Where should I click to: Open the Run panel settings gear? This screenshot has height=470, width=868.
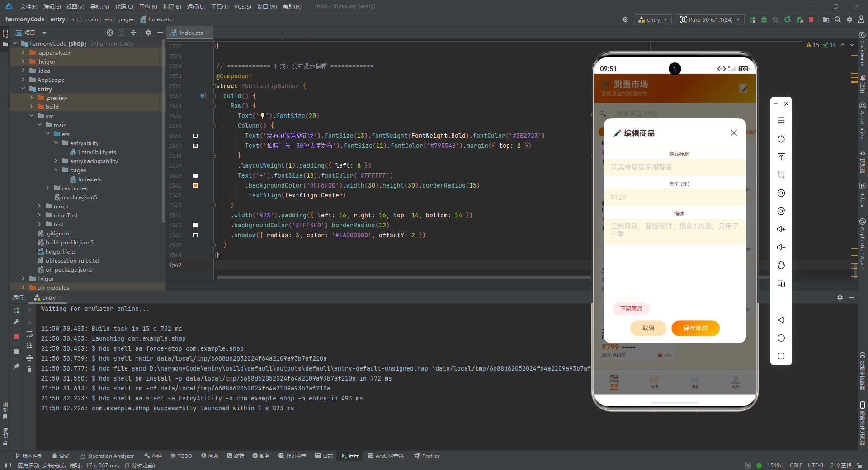[x=840, y=297]
